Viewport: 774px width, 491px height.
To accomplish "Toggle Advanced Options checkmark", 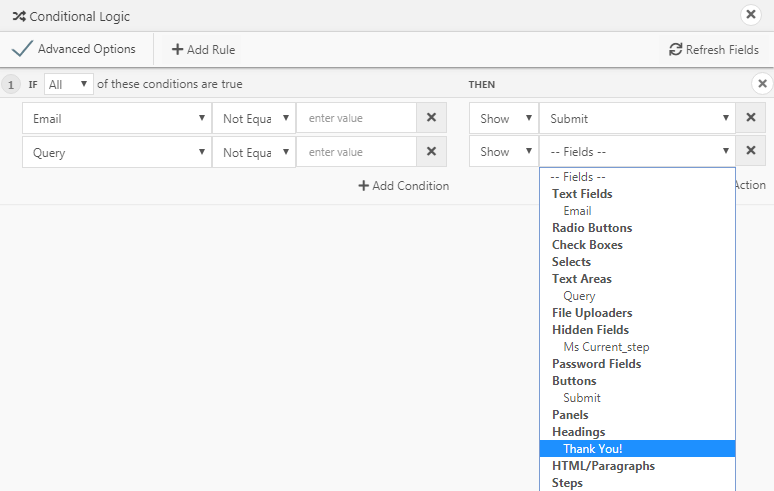I will click(22, 49).
